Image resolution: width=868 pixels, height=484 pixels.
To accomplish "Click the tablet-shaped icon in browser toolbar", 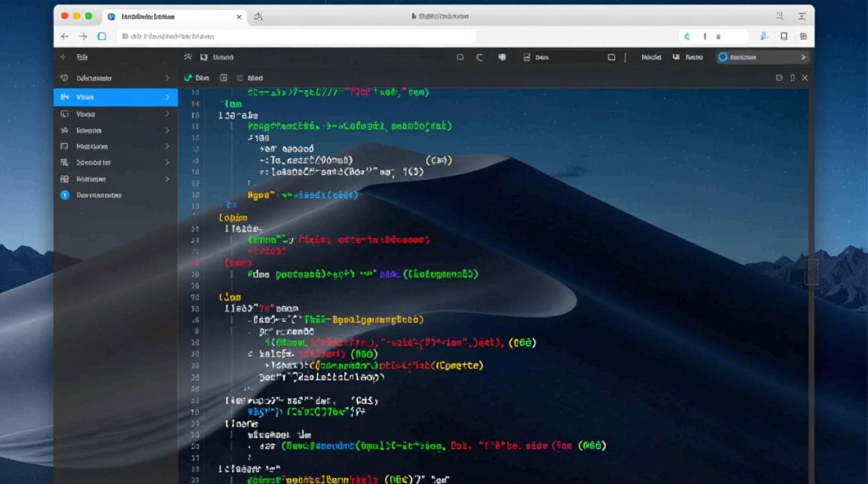I will (x=784, y=37).
